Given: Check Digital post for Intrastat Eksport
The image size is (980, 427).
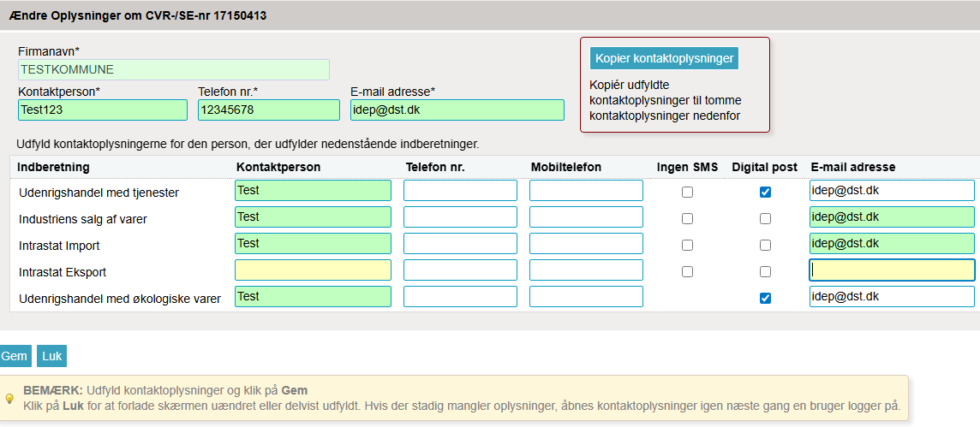Looking at the screenshot, I should point(765,272).
